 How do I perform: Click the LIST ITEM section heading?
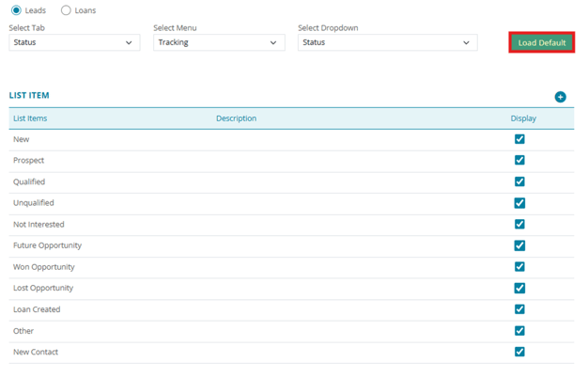(29, 95)
